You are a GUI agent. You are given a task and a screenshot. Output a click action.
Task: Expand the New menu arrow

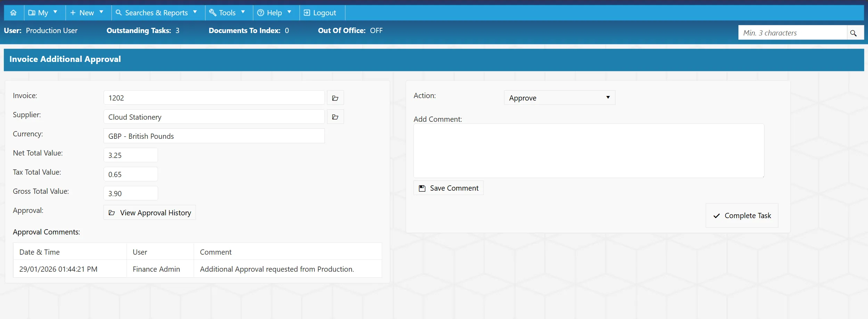point(101,12)
